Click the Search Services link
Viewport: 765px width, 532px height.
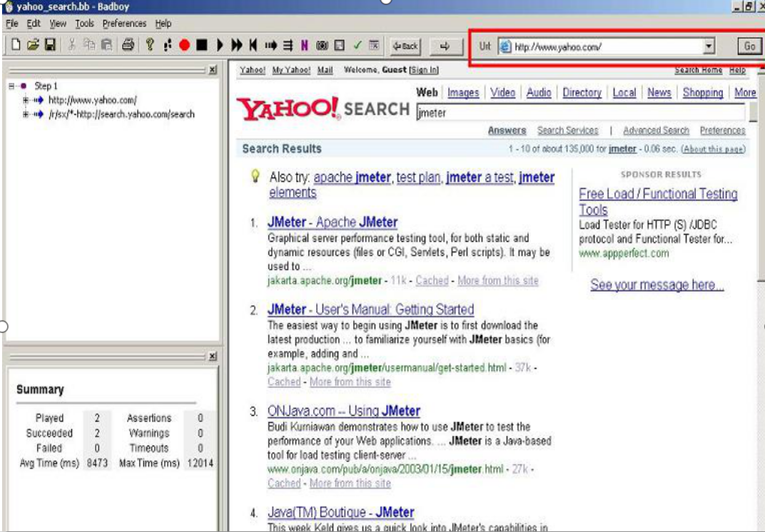[x=567, y=131]
